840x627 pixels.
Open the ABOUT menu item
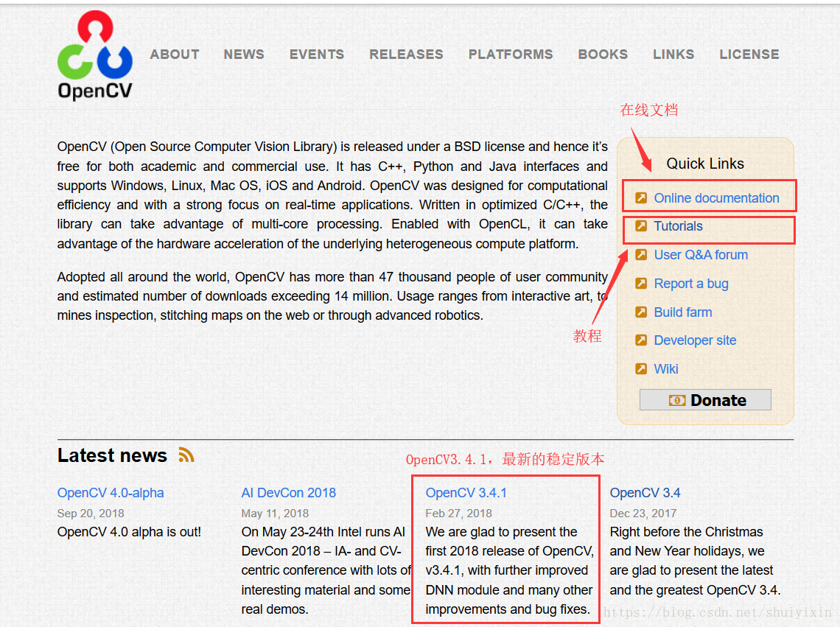(175, 54)
